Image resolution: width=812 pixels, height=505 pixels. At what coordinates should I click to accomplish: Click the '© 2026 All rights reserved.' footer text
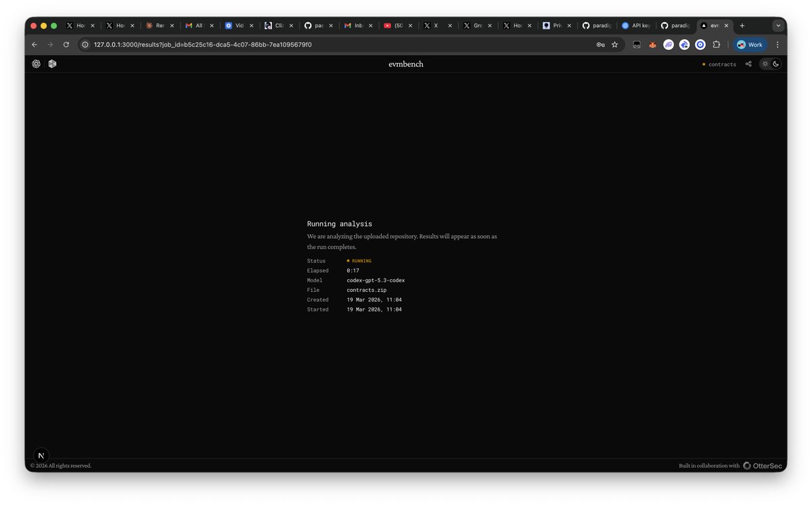pos(61,466)
